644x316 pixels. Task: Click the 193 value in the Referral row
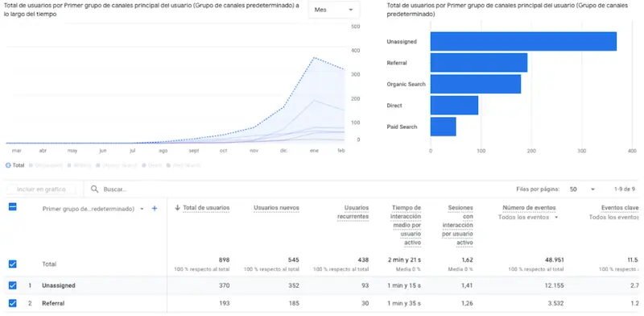[225, 303]
